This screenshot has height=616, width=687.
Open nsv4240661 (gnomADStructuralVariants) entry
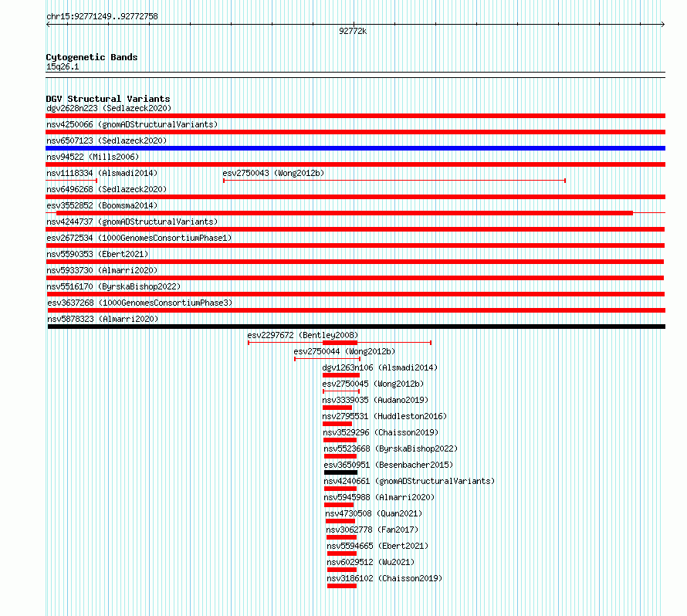409,481
